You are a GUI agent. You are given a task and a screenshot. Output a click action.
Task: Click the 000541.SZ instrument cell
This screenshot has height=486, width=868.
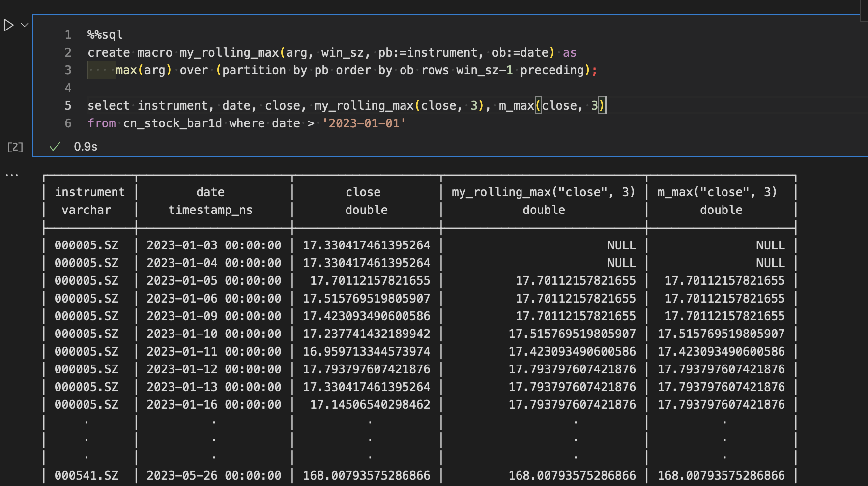[x=87, y=475]
